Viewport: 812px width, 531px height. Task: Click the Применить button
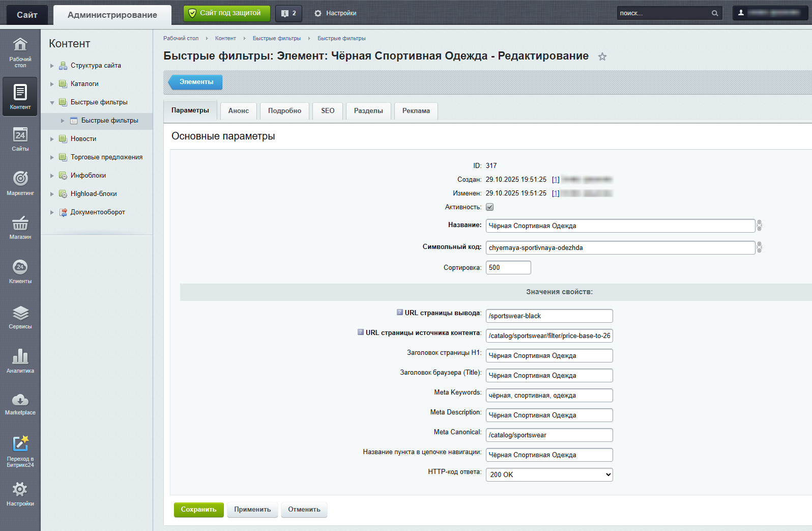[252, 510]
